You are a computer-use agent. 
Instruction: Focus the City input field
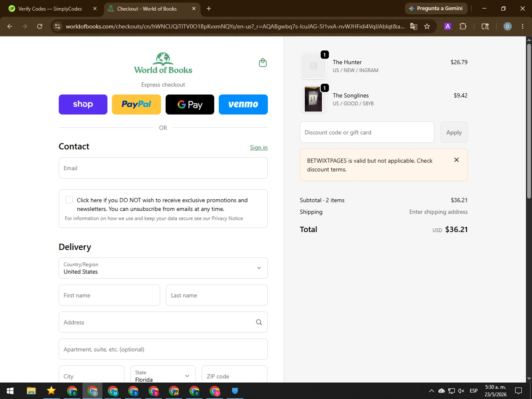tap(92, 374)
